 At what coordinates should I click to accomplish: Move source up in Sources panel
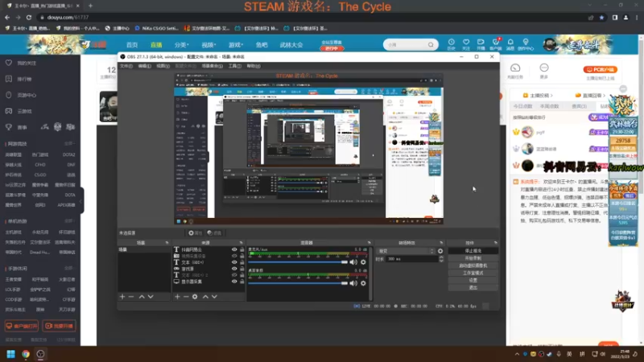[205, 296]
